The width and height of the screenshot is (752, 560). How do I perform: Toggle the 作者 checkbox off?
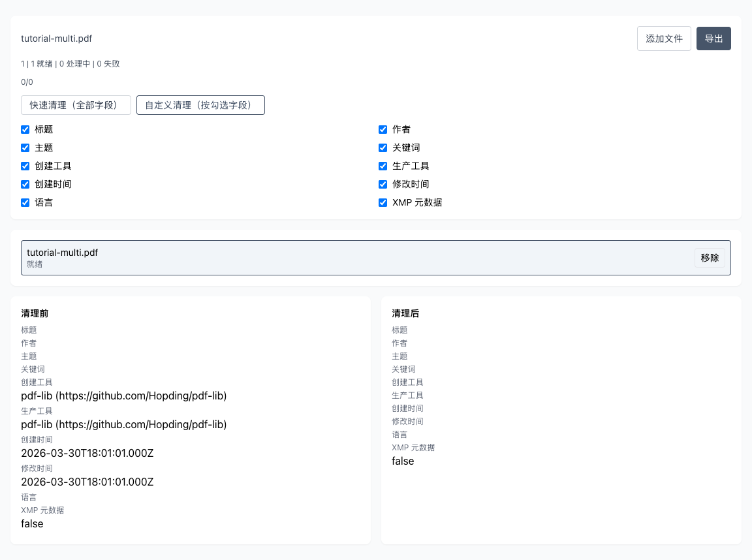383,129
